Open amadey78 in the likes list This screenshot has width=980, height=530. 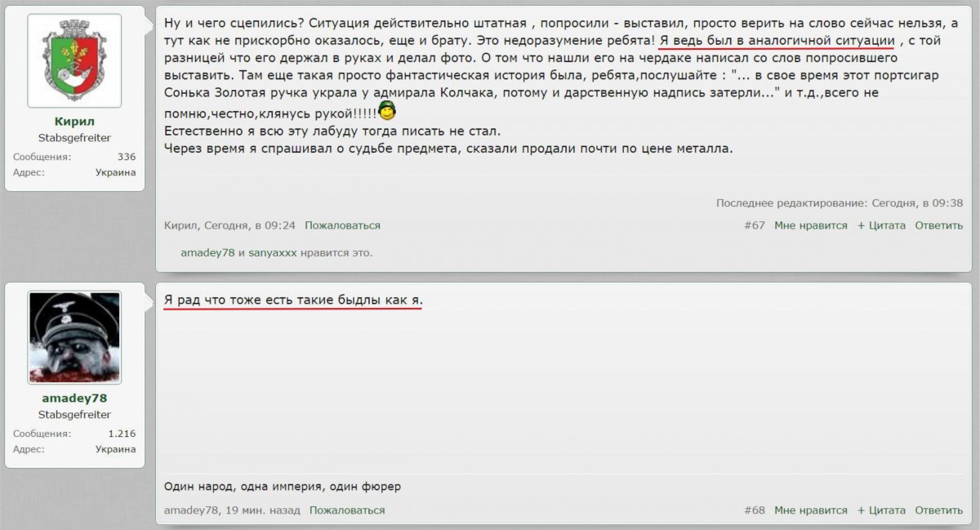coord(207,253)
